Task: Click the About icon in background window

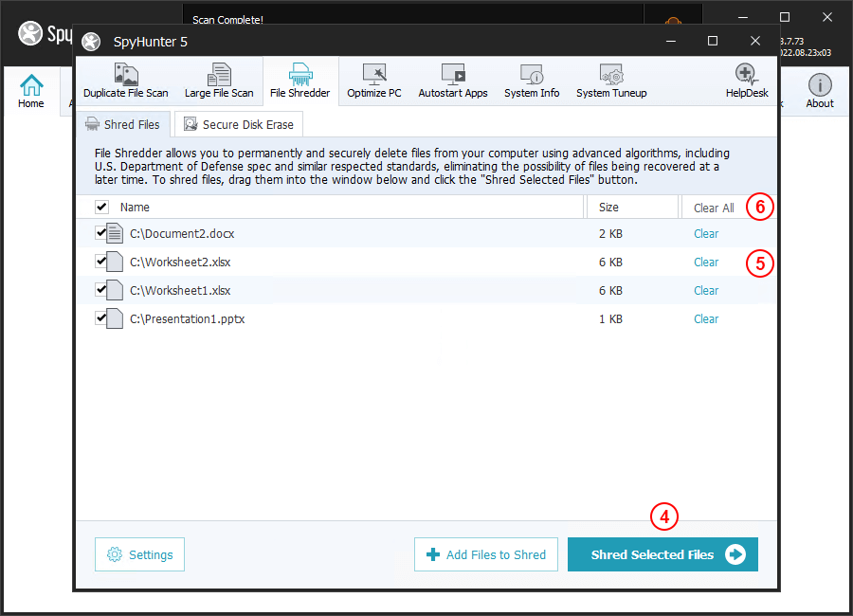Action: [819, 91]
